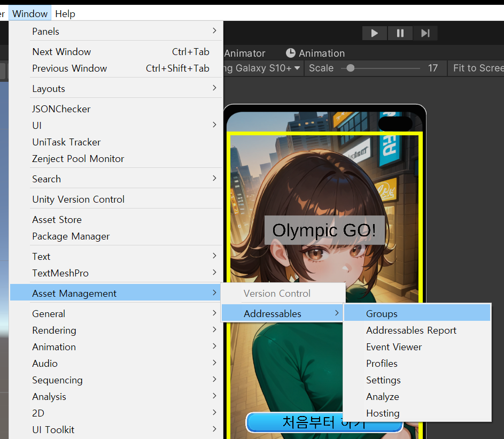Click the Play button in Unity toolbar
Image resolution: width=504 pixels, height=439 pixels.
(375, 33)
